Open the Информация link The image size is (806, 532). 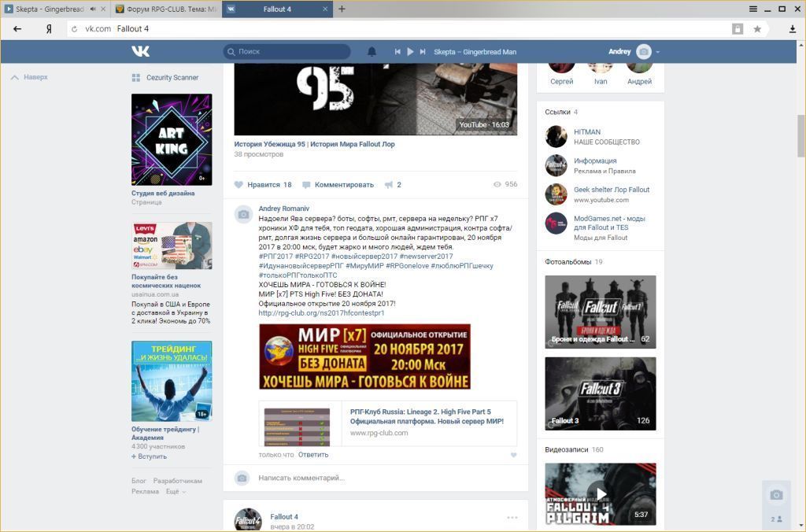(595, 161)
